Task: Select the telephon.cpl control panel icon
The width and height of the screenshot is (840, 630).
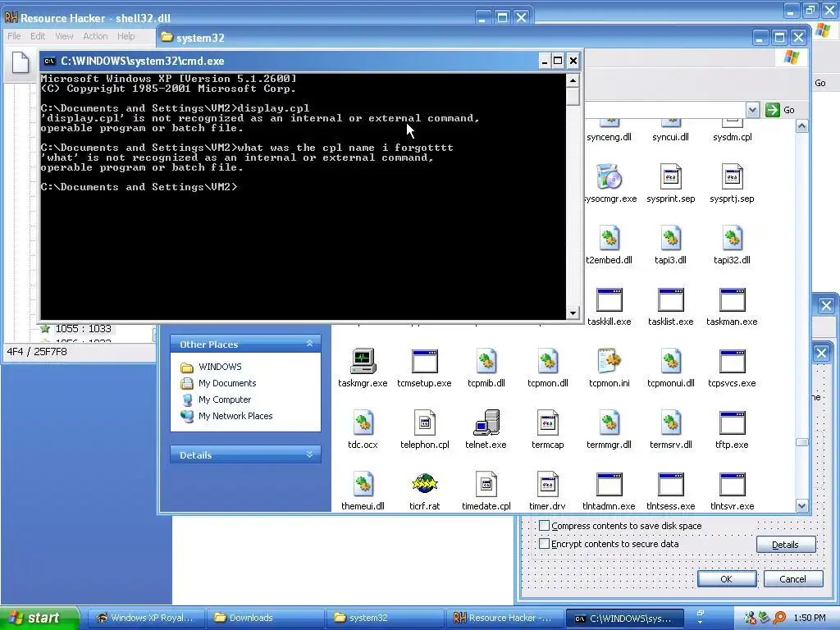Action: [x=424, y=422]
